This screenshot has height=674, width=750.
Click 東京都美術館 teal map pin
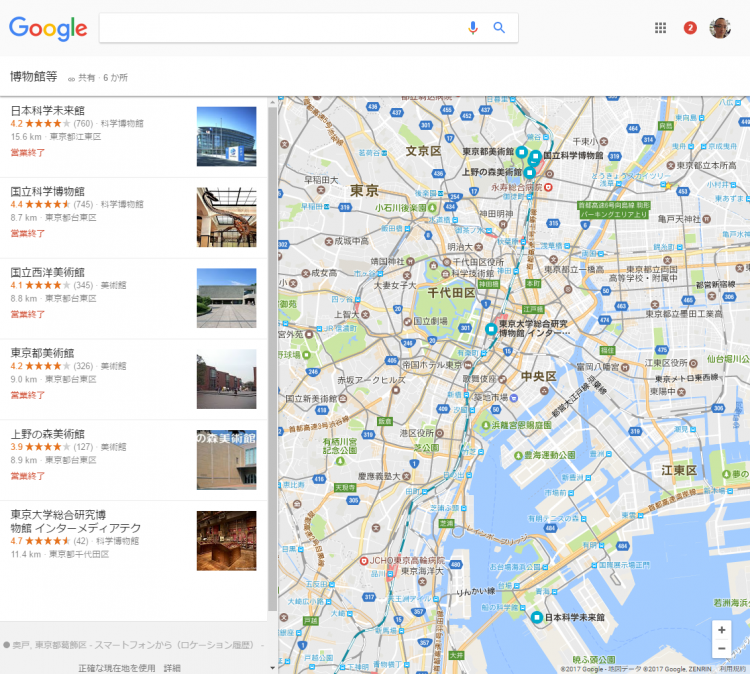pyautogui.click(x=521, y=152)
